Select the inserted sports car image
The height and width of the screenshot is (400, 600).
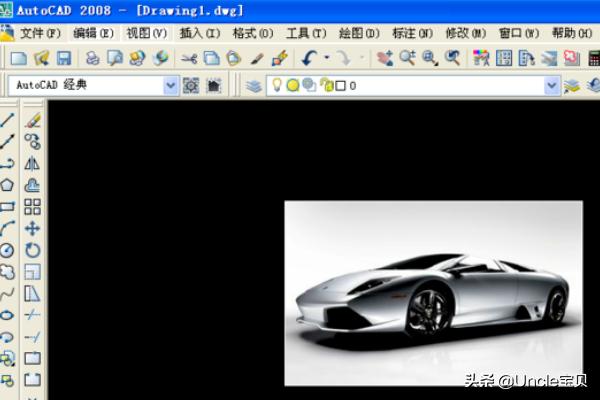click(434, 293)
